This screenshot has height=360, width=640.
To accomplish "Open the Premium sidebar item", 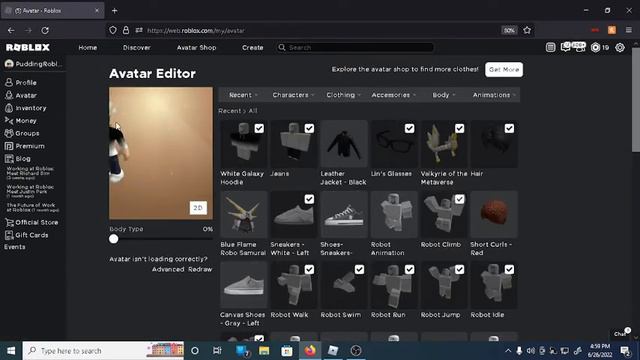I will (24, 146).
